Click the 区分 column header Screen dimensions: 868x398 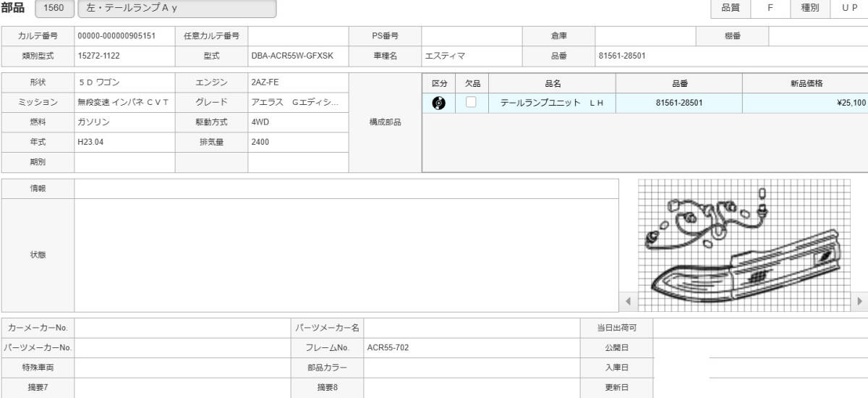click(x=438, y=83)
